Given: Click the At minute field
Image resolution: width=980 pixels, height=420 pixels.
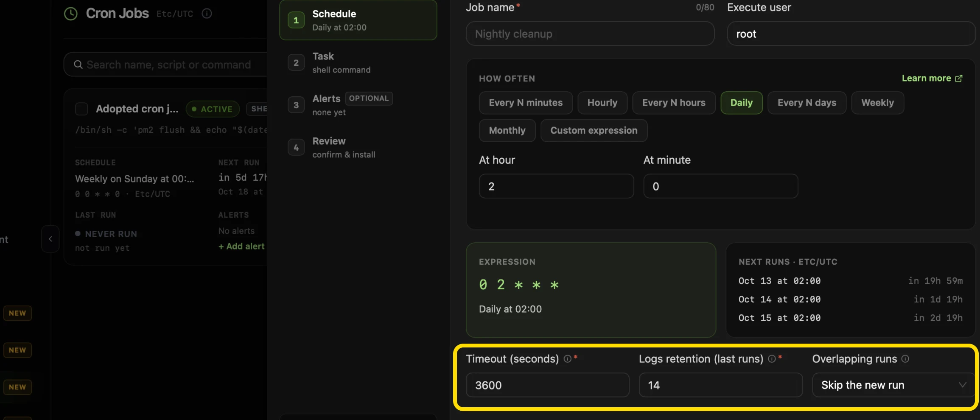Looking at the screenshot, I should coord(720,186).
